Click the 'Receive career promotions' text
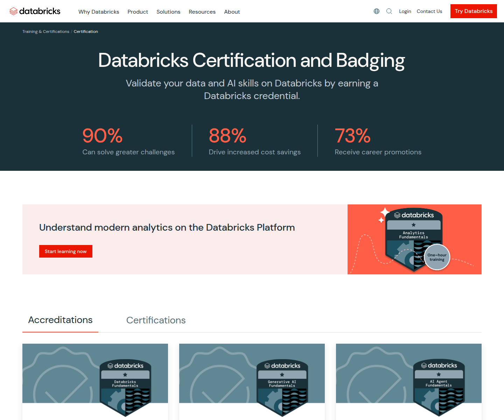The height and width of the screenshot is (420, 504). [378, 152]
